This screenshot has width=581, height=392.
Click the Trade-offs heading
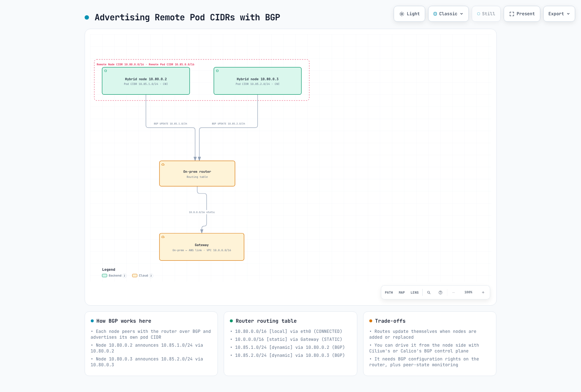coord(390,321)
